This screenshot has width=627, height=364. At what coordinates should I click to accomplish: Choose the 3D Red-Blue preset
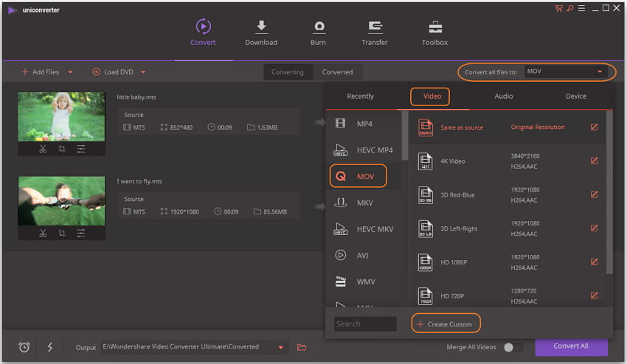508,195
